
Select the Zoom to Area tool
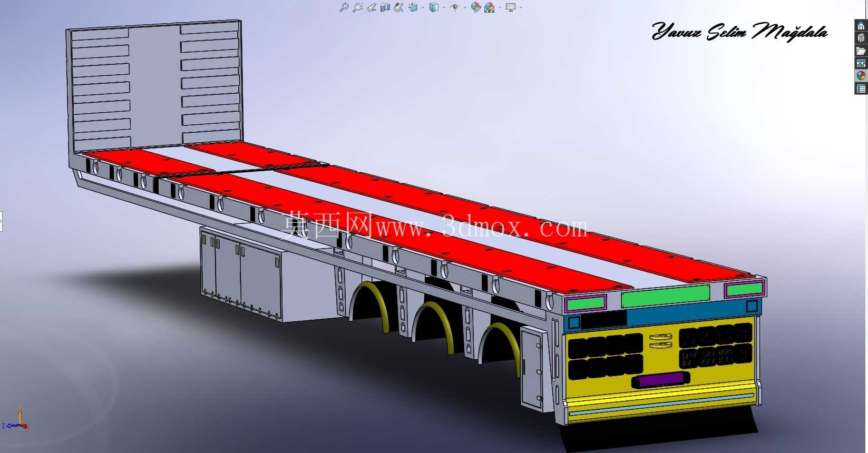coord(357,7)
